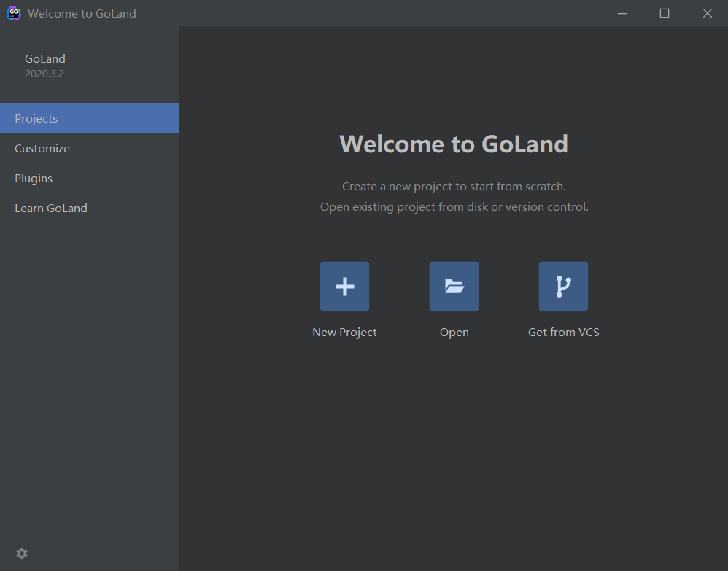Click the Welcome to GoLand title bar text

82,13
